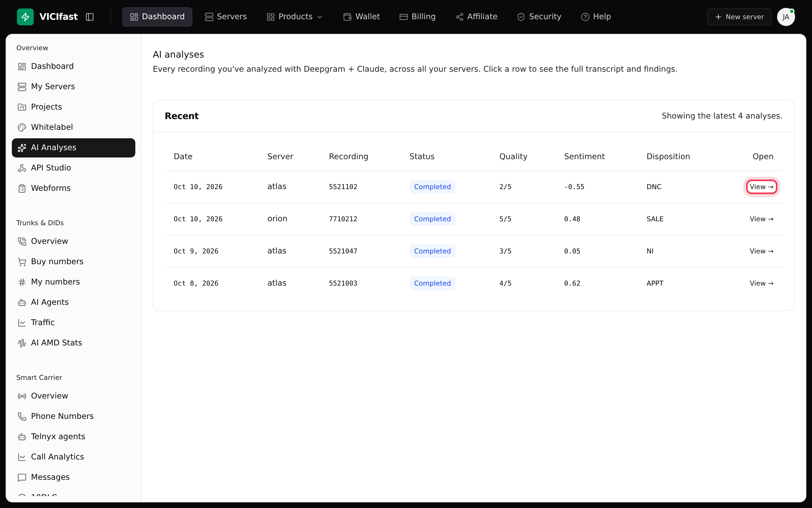Click Help in the top navigation
Viewport: 812px width, 508px height.
tap(596, 17)
